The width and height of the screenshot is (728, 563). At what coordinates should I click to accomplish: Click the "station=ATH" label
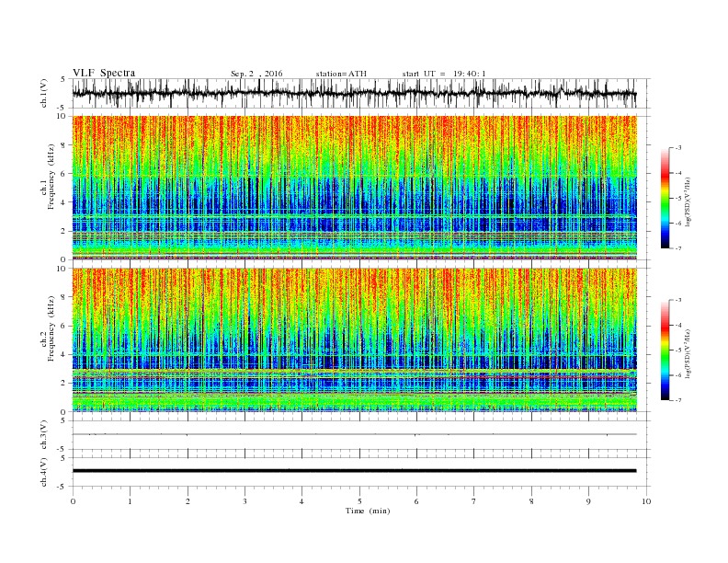pyautogui.click(x=341, y=74)
